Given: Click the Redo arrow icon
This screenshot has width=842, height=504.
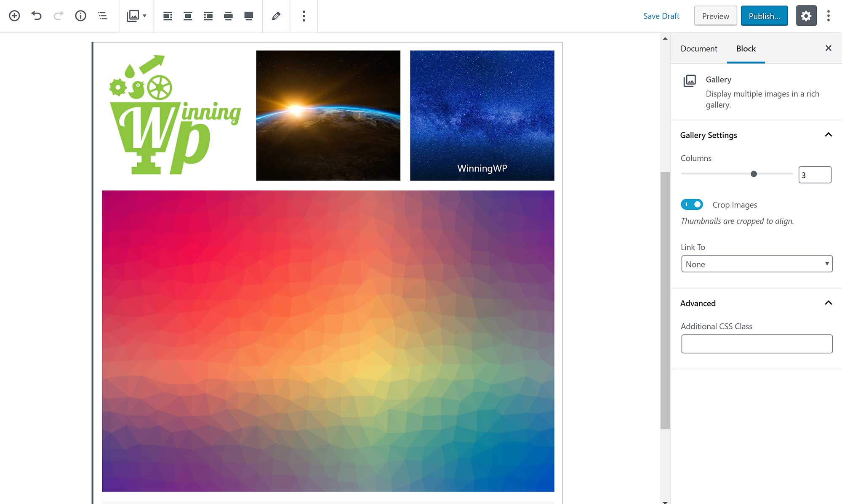Looking at the screenshot, I should point(59,16).
